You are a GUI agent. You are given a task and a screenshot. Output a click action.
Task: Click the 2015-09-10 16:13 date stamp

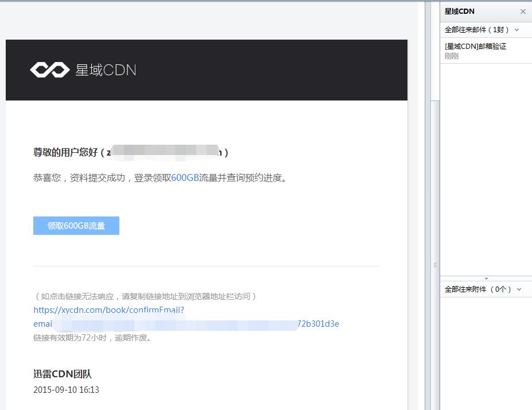[x=66, y=390]
